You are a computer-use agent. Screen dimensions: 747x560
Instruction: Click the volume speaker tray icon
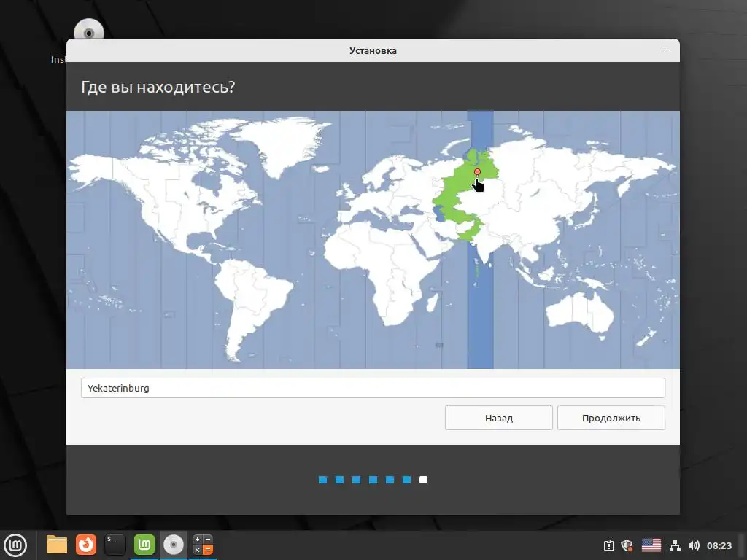(694, 545)
